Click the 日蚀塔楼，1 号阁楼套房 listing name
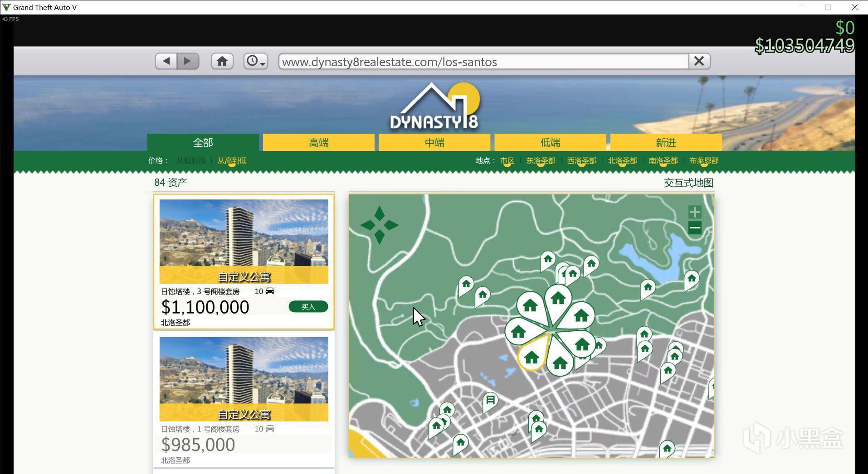Viewport: 868px width, 474px height. pyautogui.click(x=200, y=429)
